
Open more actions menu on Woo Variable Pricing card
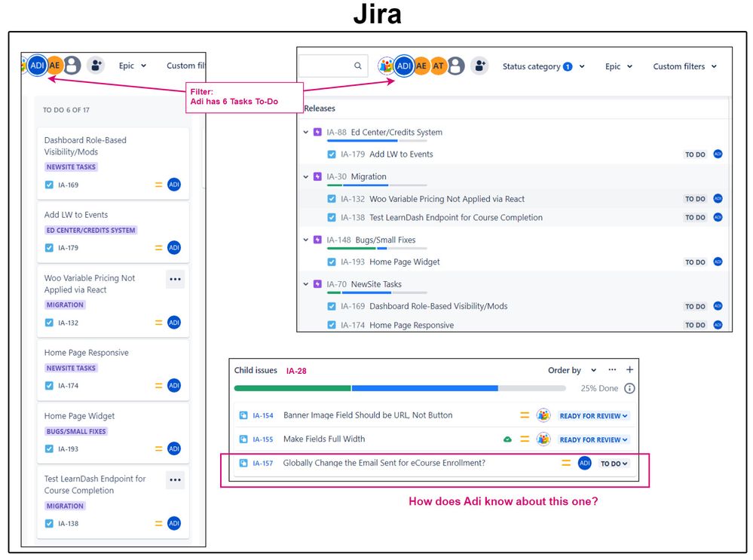click(x=176, y=279)
